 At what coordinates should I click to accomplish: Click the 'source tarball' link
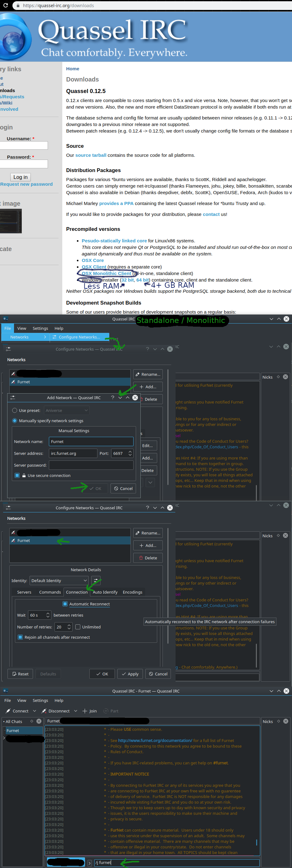(x=91, y=155)
